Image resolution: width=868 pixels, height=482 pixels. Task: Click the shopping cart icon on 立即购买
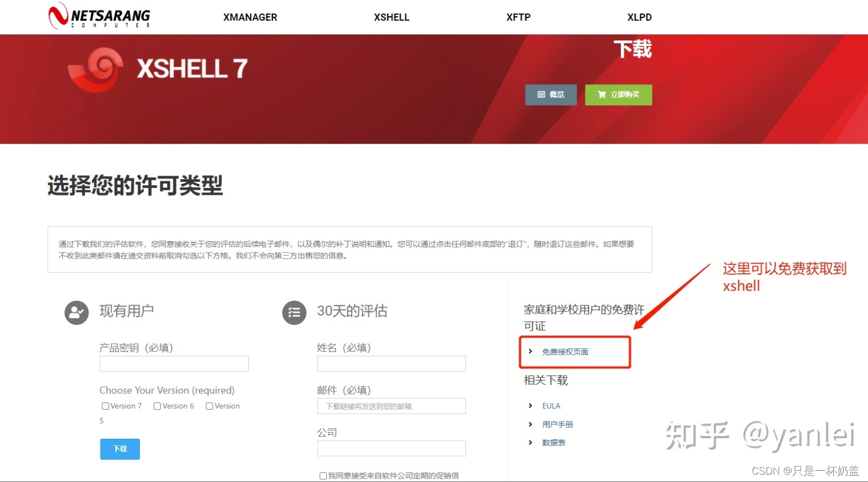point(602,94)
